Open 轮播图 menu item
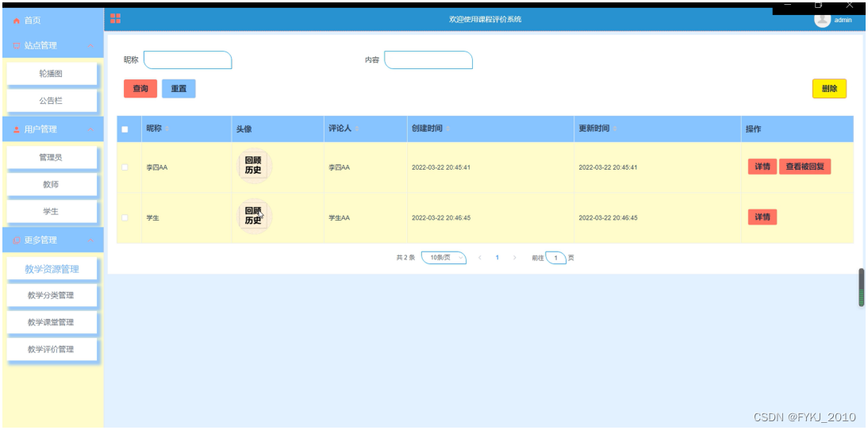868x430 pixels. click(52, 74)
